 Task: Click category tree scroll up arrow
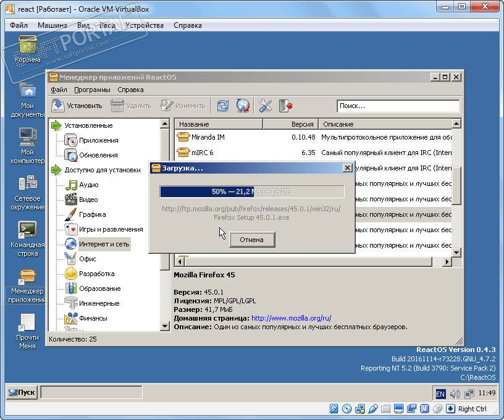pyautogui.click(x=164, y=124)
